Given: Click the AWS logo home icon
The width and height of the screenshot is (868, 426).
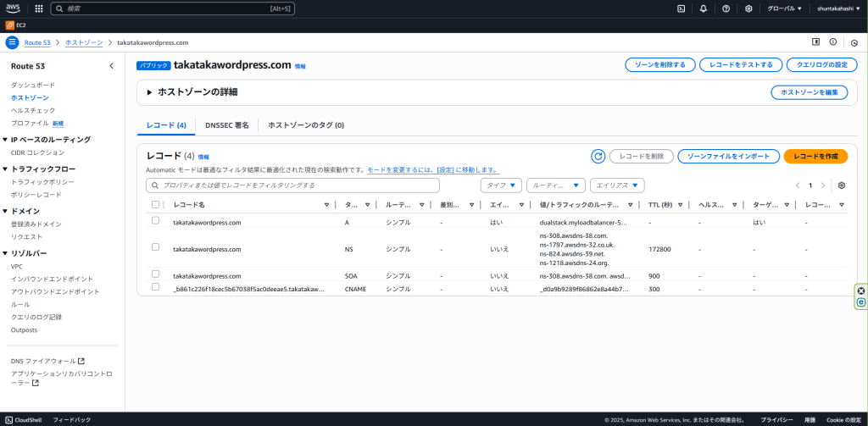Looking at the screenshot, I should (14, 8).
